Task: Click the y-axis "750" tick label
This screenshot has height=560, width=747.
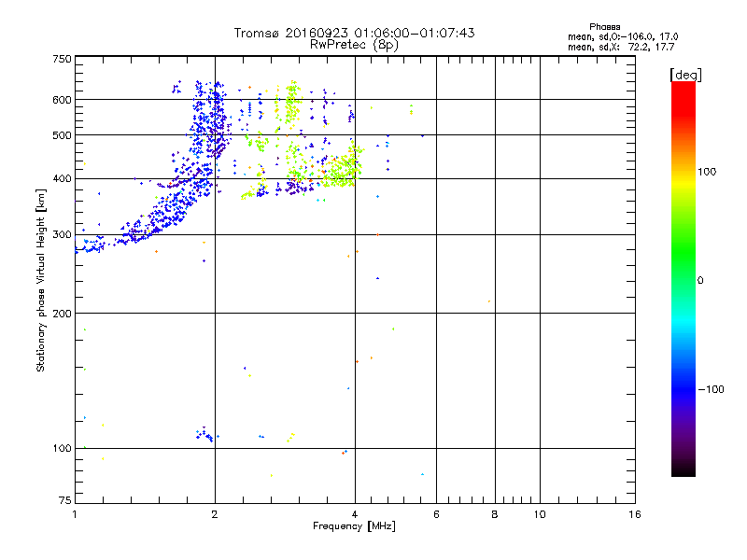Action: point(62,59)
